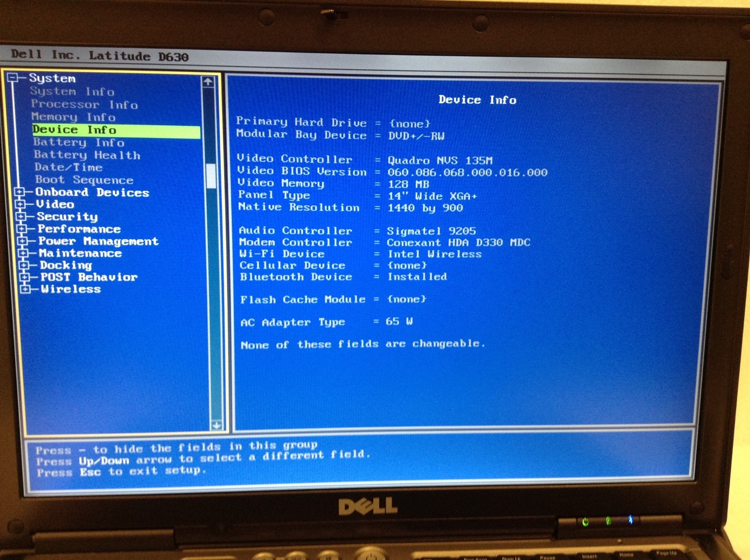Image resolution: width=750 pixels, height=560 pixels.
Task: Expand the Power Management group
Action: pyautogui.click(x=22, y=241)
